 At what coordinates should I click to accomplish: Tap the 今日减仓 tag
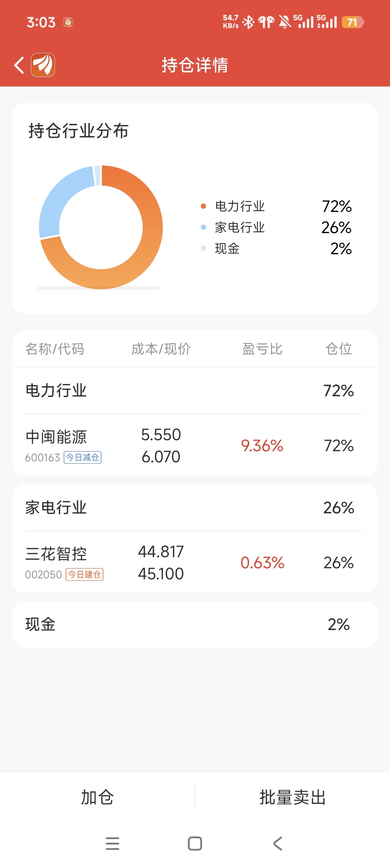[83, 457]
